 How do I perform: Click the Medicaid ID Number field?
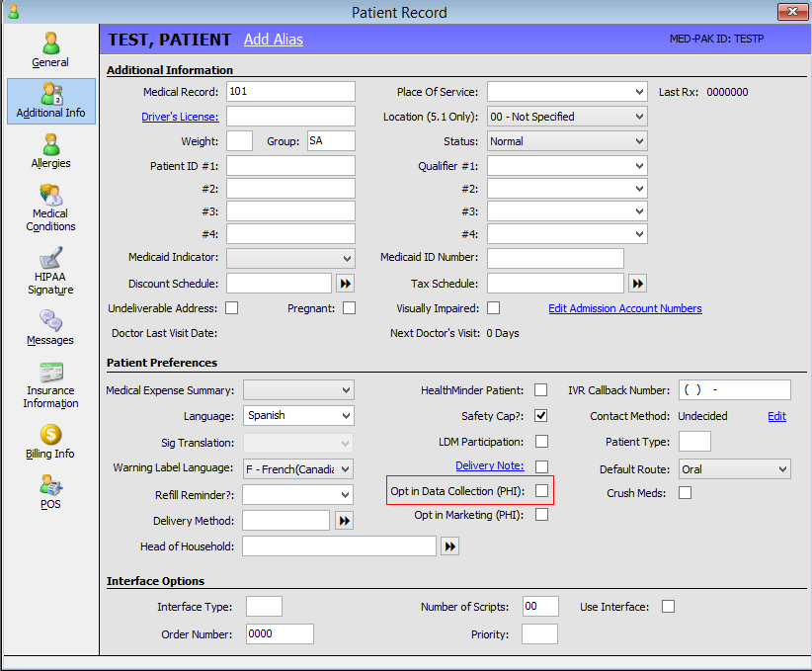click(x=555, y=258)
